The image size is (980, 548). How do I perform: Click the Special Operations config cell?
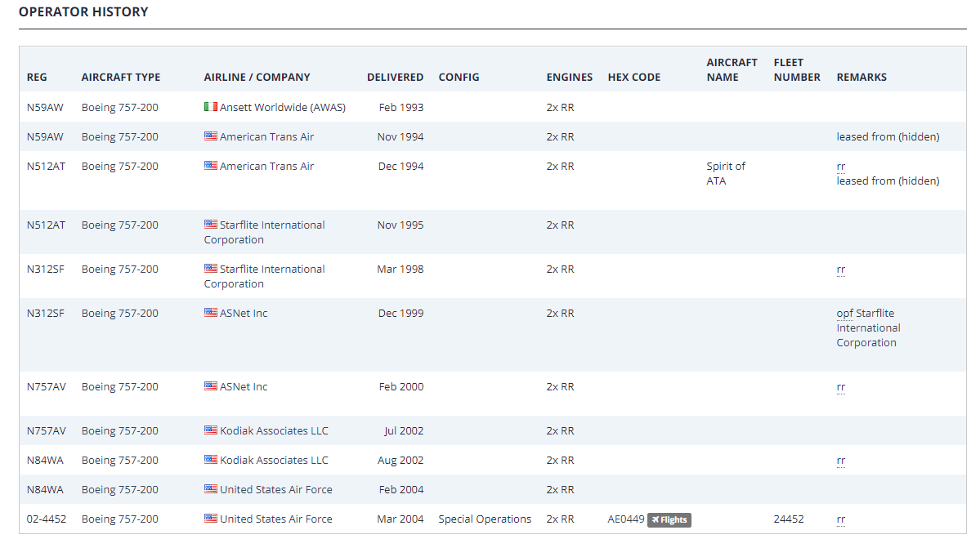click(x=485, y=519)
